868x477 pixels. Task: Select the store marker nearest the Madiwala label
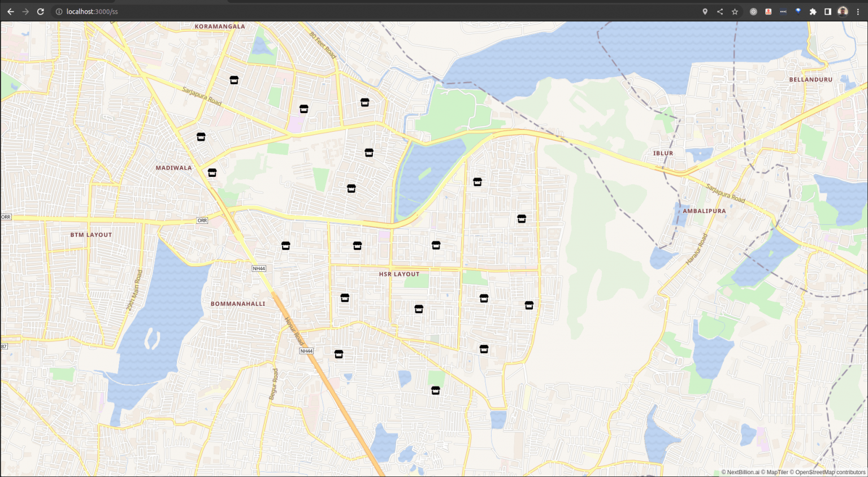212,172
